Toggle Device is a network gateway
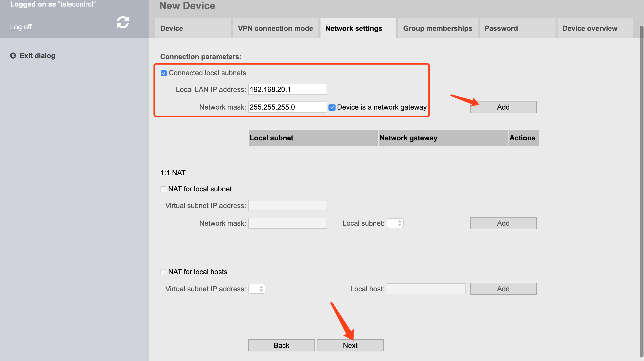Screen dimensions: 644x361 [x=332, y=108]
